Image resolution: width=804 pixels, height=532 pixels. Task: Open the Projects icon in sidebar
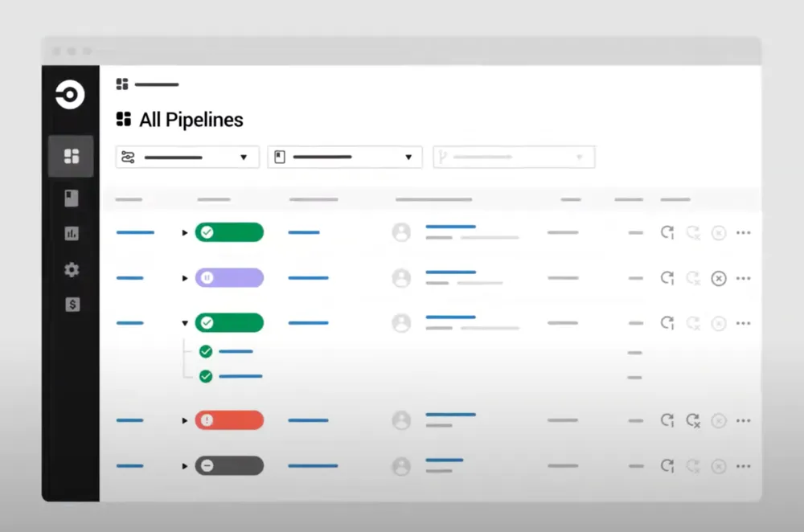(72, 198)
